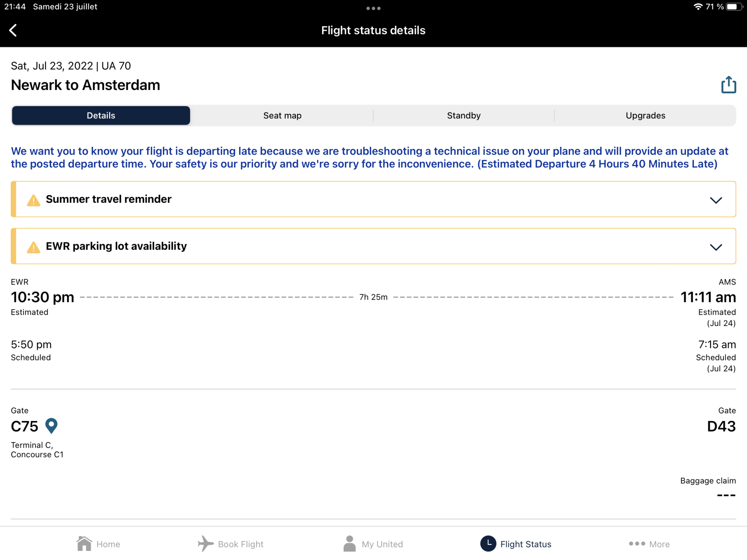Tap the share flight icon

(728, 85)
